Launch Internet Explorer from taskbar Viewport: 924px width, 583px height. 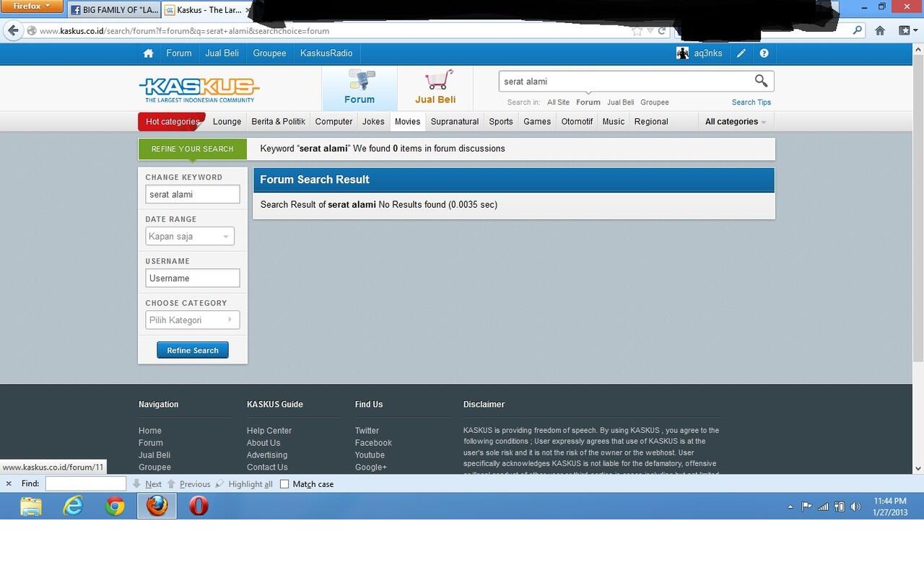pos(73,507)
